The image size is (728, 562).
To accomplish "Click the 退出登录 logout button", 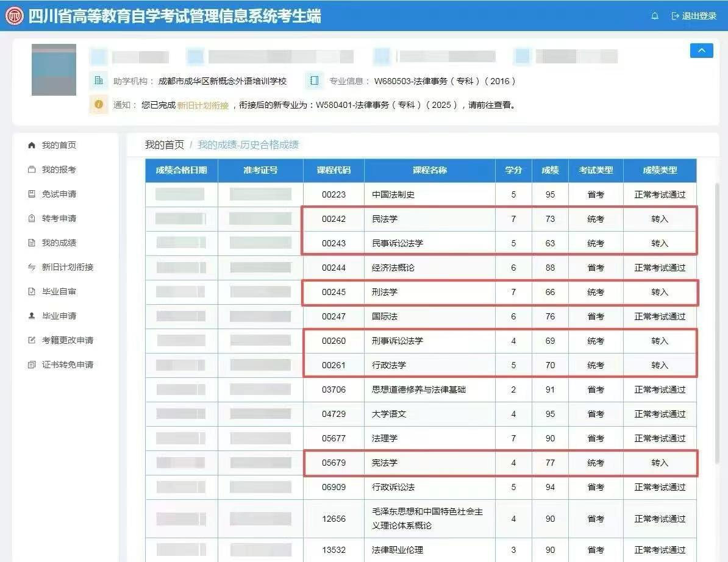I will 694,16.
